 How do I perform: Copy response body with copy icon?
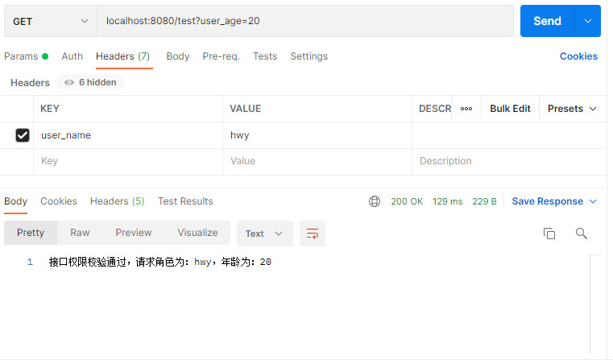pyautogui.click(x=549, y=234)
